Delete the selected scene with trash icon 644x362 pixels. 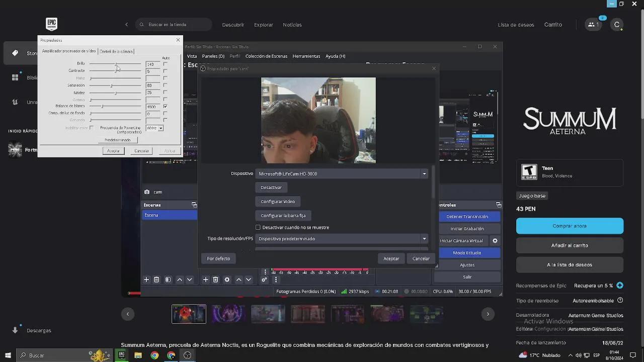(156, 280)
